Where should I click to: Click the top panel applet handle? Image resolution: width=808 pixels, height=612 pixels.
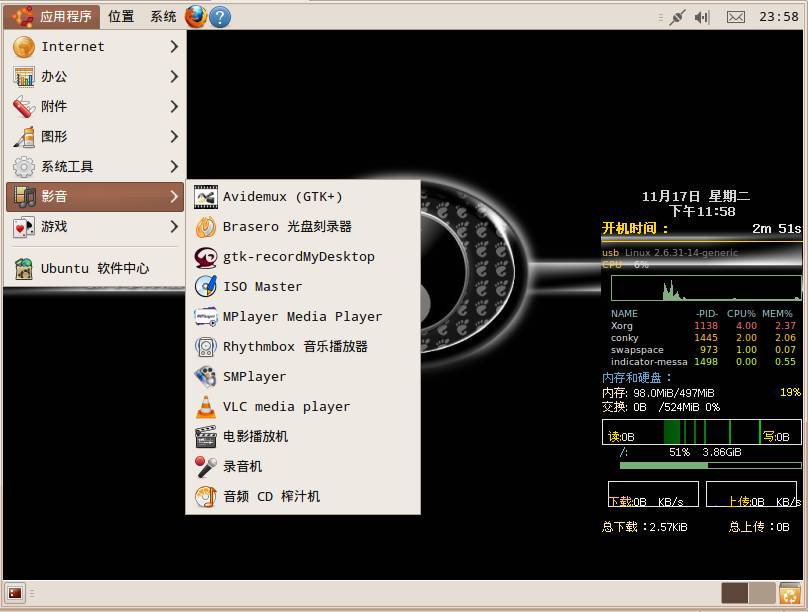coord(661,18)
